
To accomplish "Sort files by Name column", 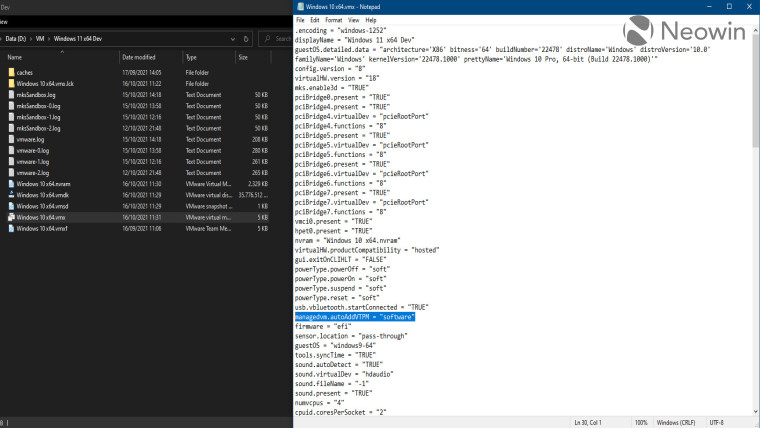I will (x=15, y=57).
